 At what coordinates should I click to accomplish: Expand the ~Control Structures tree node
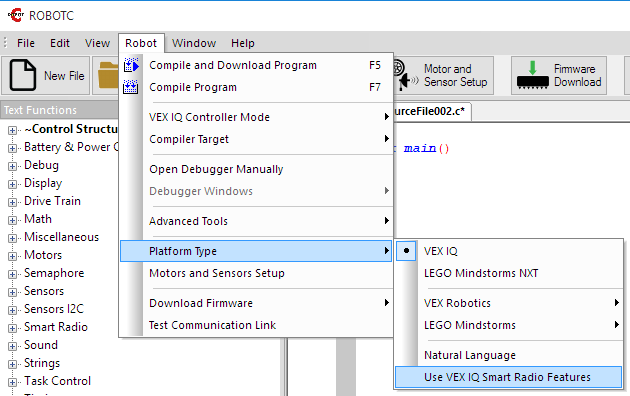click(12, 130)
